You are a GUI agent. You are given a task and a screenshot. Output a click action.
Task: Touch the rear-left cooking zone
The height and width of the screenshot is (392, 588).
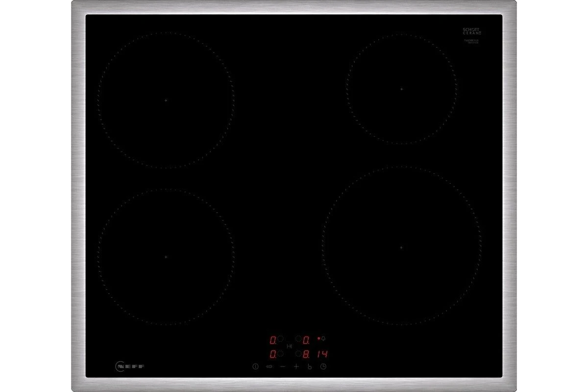[x=166, y=100]
